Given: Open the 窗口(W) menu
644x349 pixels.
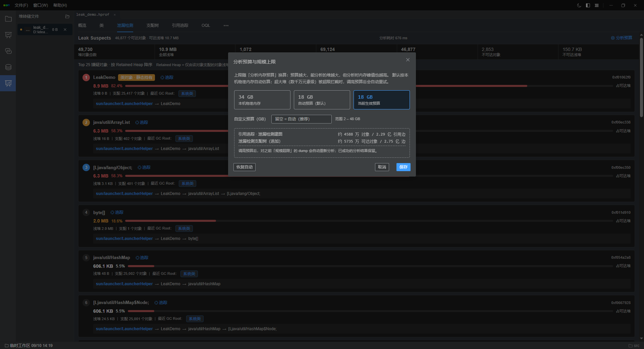Looking at the screenshot, I should click(x=41, y=5).
